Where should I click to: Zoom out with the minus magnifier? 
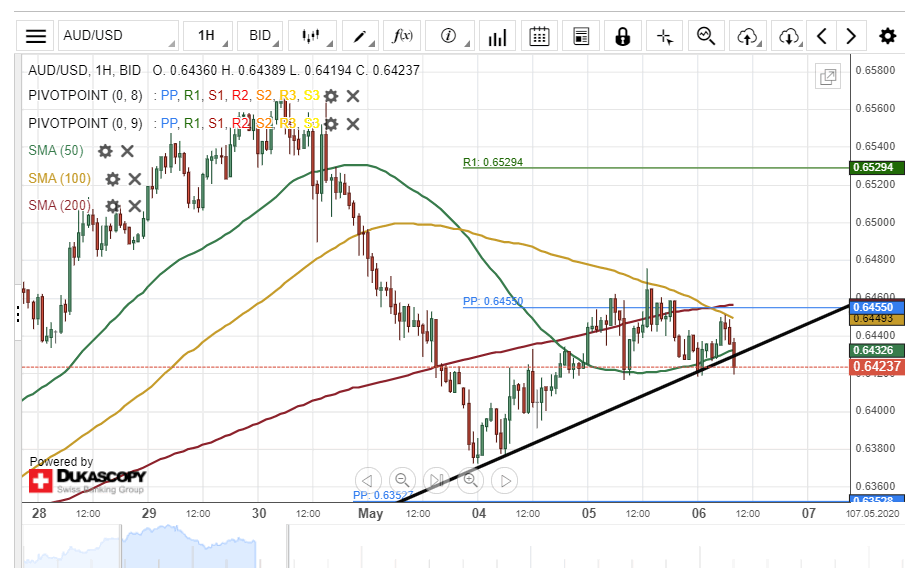[x=402, y=481]
